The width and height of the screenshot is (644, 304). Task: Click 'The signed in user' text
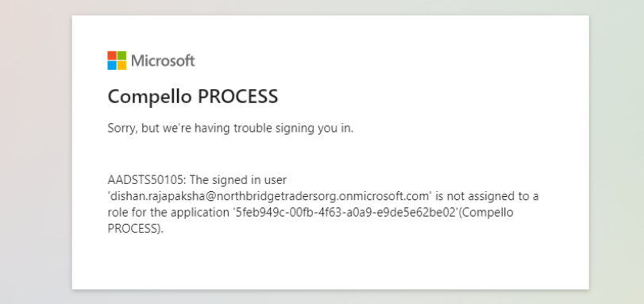tap(238, 180)
